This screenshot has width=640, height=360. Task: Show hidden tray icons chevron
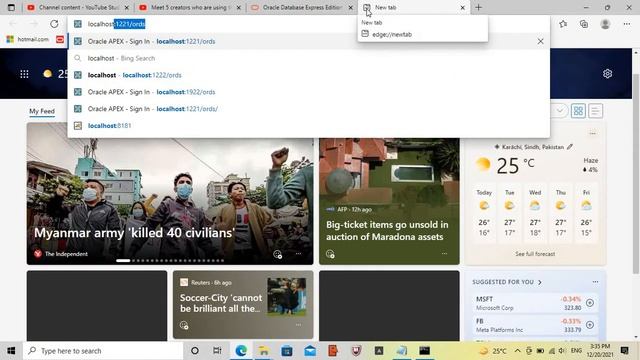517,351
